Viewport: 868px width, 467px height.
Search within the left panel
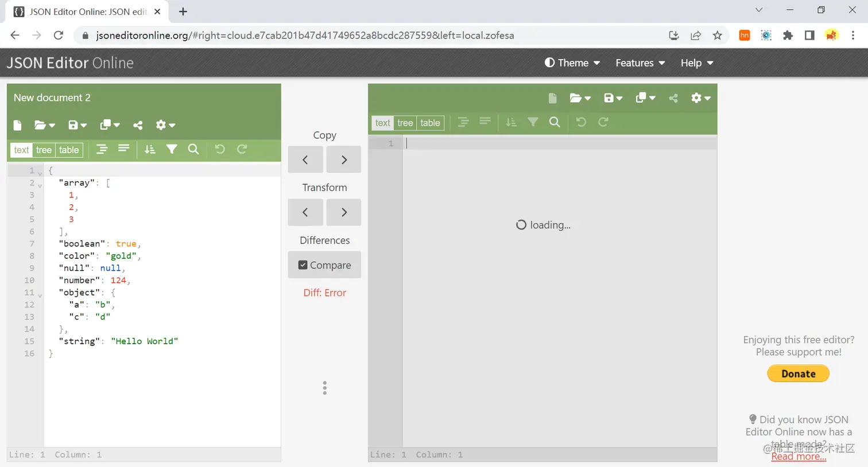click(193, 149)
